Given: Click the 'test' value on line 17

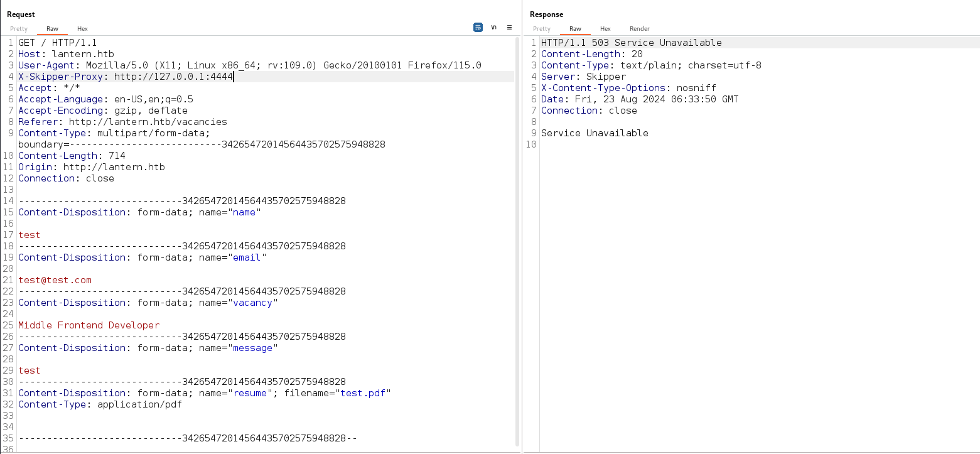Looking at the screenshot, I should coord(29,235).
